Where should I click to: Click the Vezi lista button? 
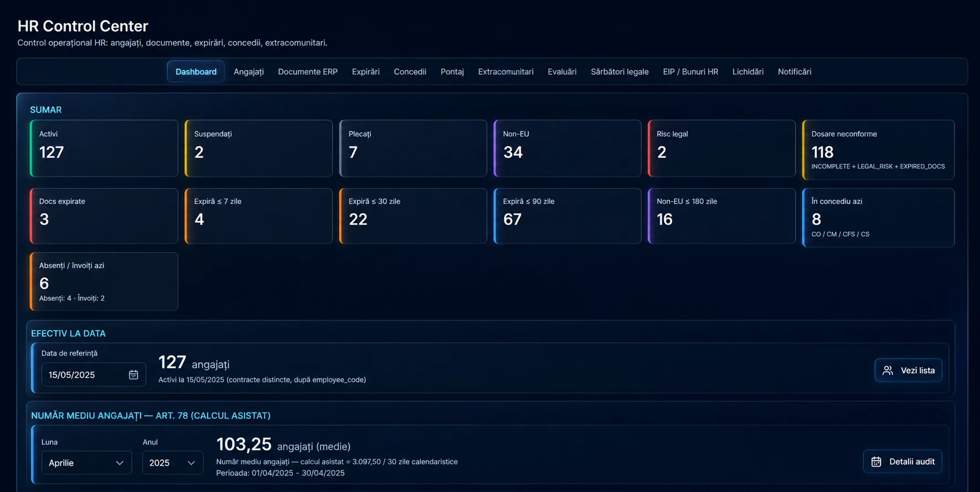coord(908,371)
